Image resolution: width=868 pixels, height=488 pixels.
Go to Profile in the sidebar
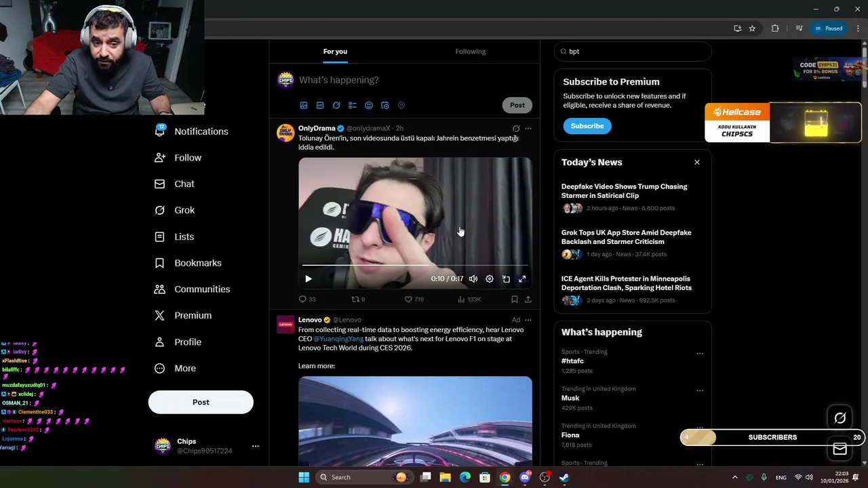(178, 342)
